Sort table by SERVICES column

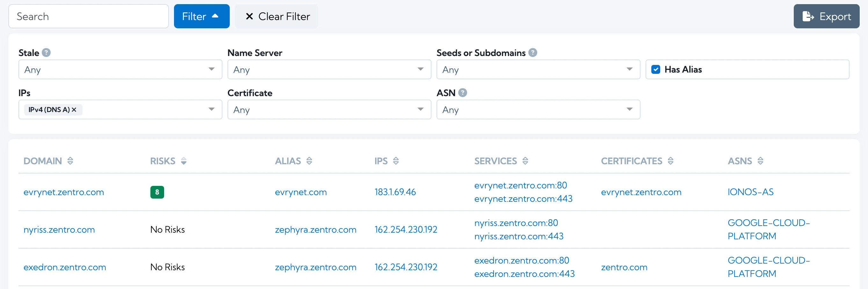pos(525,161)
